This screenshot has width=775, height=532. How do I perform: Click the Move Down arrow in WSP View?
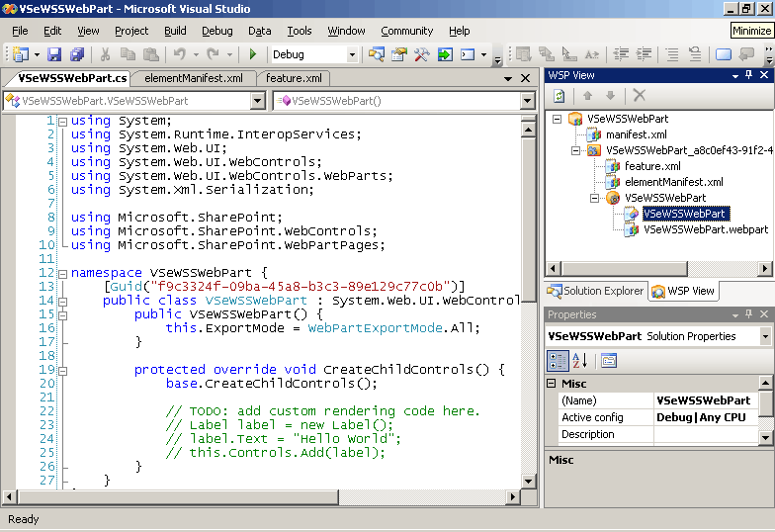pos(611,96)
